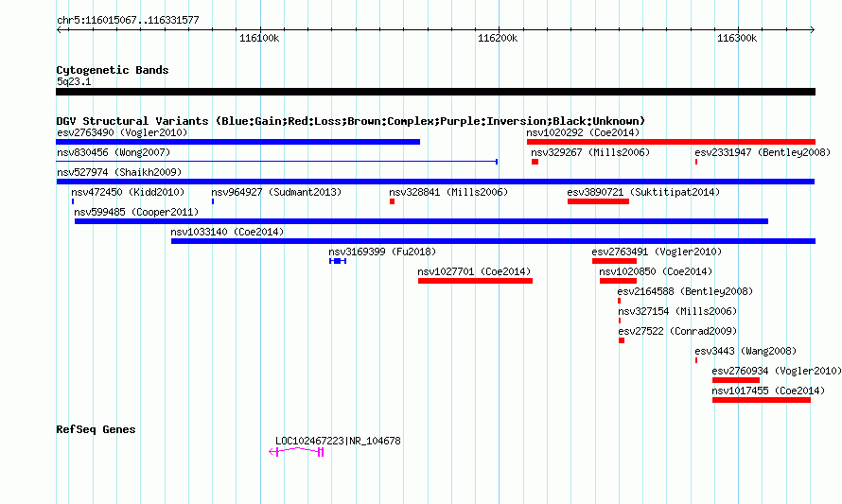Click the nsv1020850 (Coe2014) label text
This screenshot has height=504, width=842.
pyautogui.click(x=656, y=271)
